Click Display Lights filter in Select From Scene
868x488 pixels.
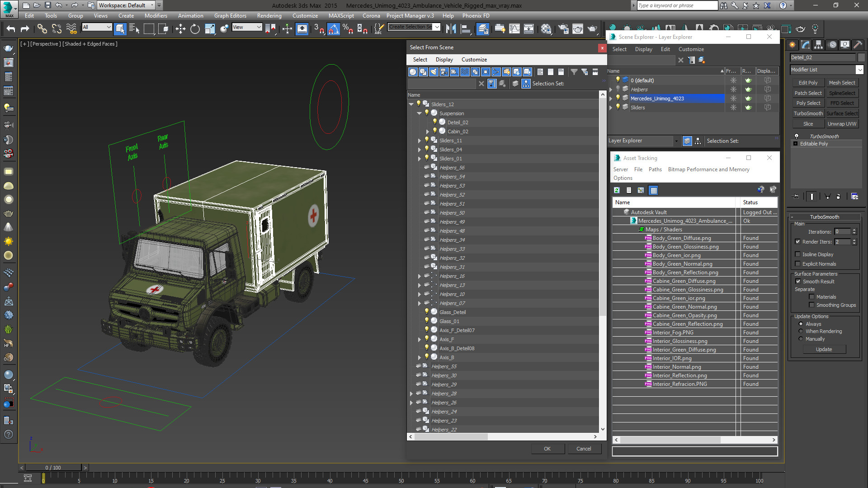coord(434,72)
